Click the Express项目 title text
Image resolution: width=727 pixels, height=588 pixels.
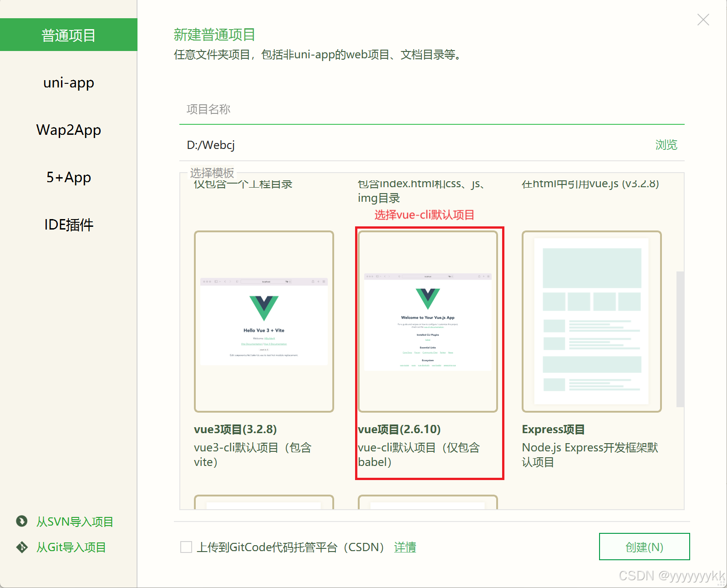553,429
